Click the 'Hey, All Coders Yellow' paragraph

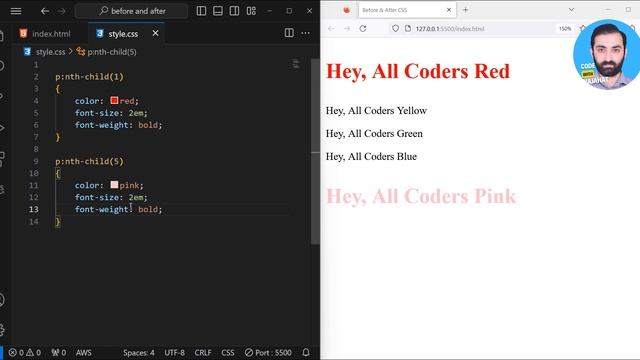[376, 111]
